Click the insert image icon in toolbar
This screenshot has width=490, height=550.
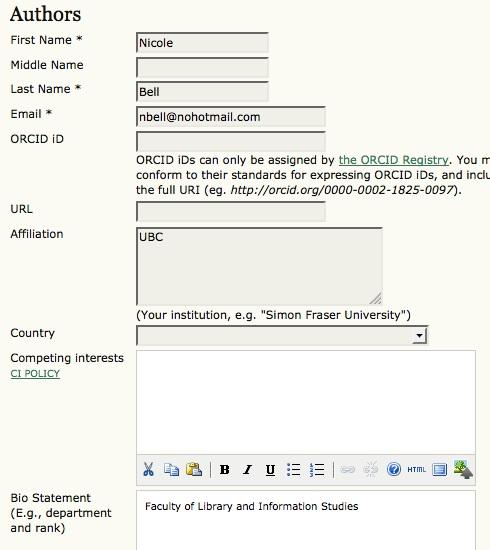(x=463, y=469)
